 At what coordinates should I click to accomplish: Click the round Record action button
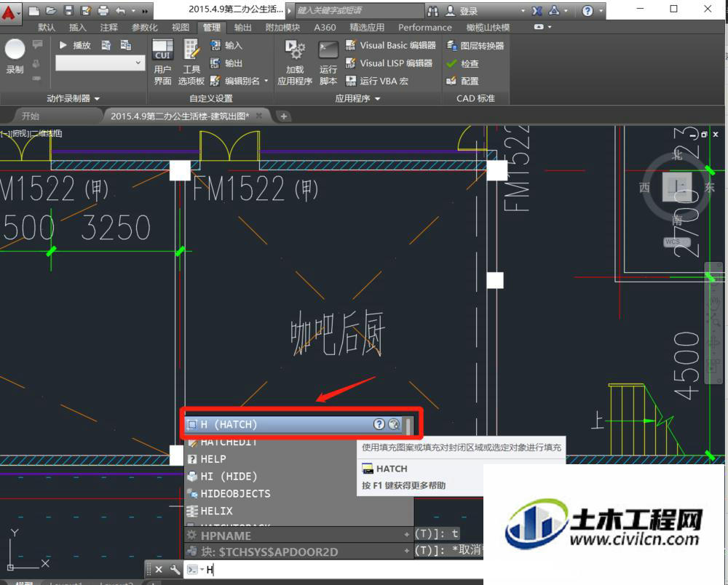(15, 49)
